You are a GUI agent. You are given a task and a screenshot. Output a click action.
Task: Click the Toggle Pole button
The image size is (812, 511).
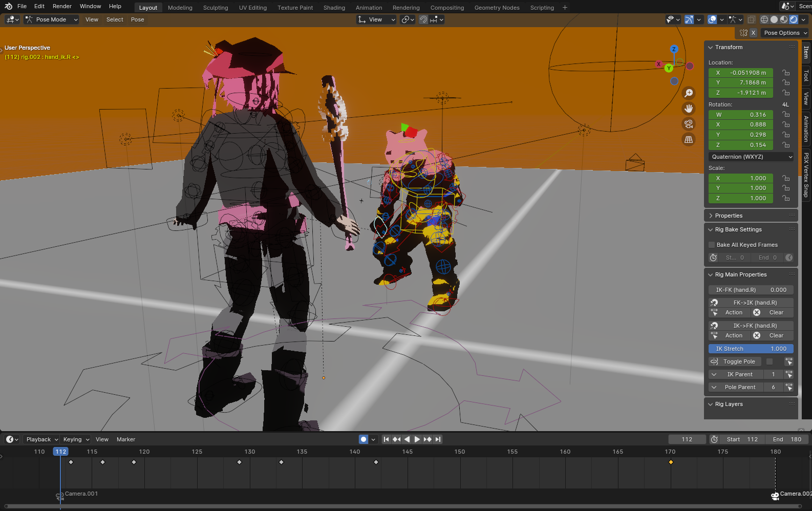[x=735, y=361]
